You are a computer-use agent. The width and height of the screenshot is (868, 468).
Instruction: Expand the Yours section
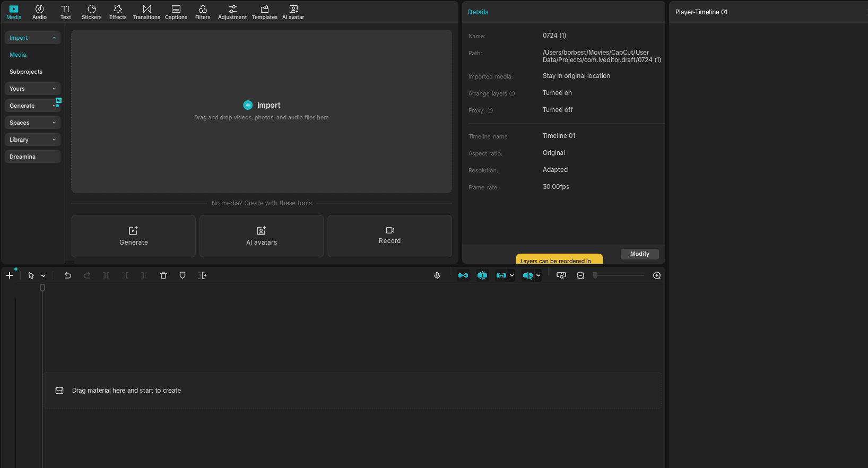point(33,89)
